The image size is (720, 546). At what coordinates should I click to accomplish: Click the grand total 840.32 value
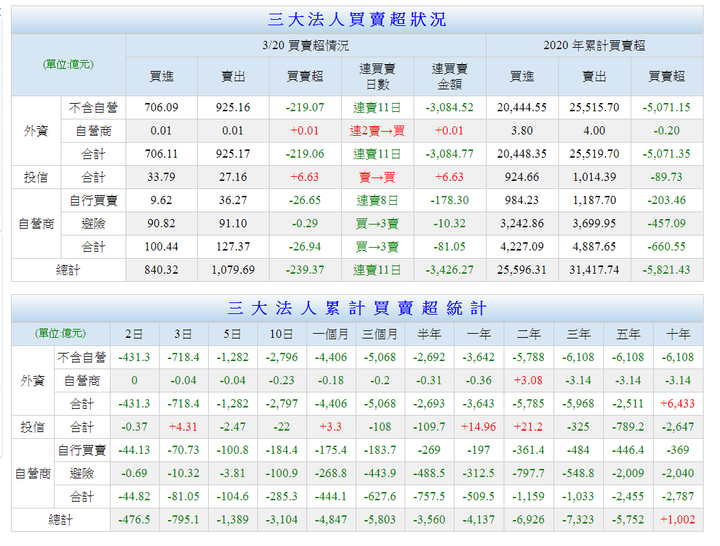coord(161,270)
